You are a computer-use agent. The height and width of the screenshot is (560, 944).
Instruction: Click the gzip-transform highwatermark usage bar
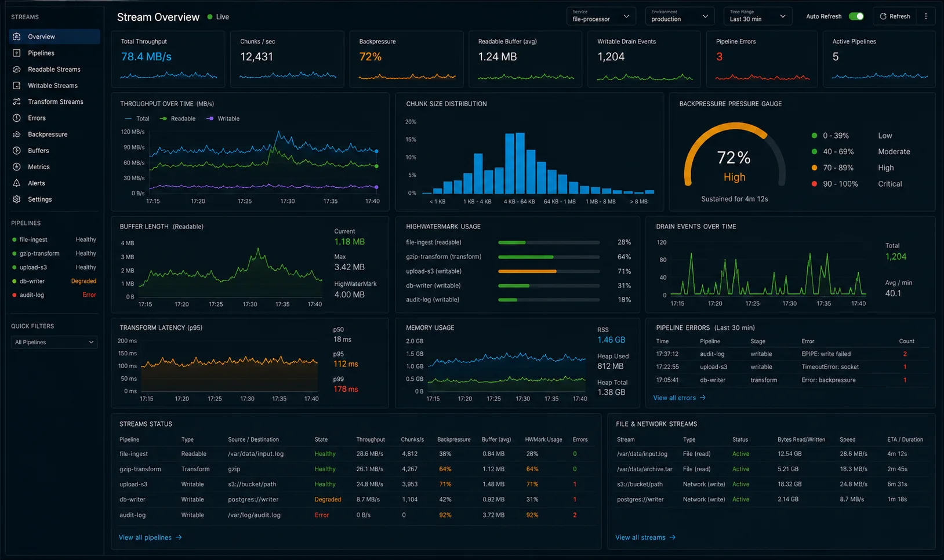[549, 257]
